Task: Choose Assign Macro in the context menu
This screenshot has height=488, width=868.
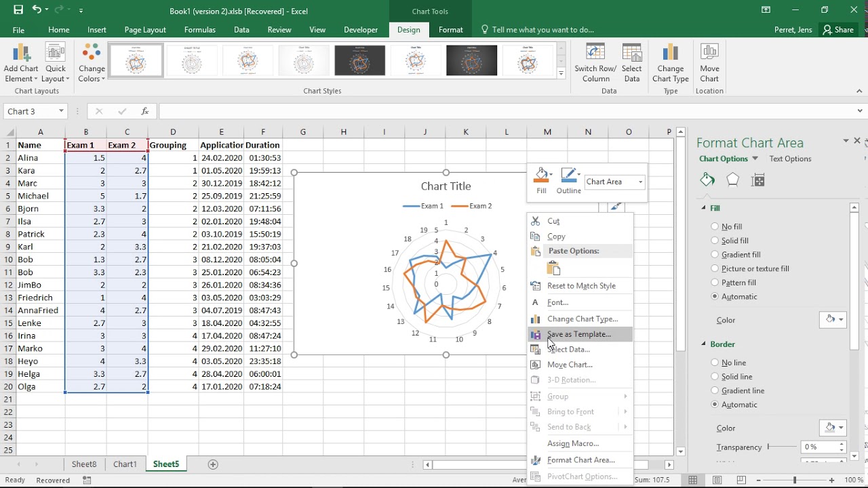Action: coord(580,443)
